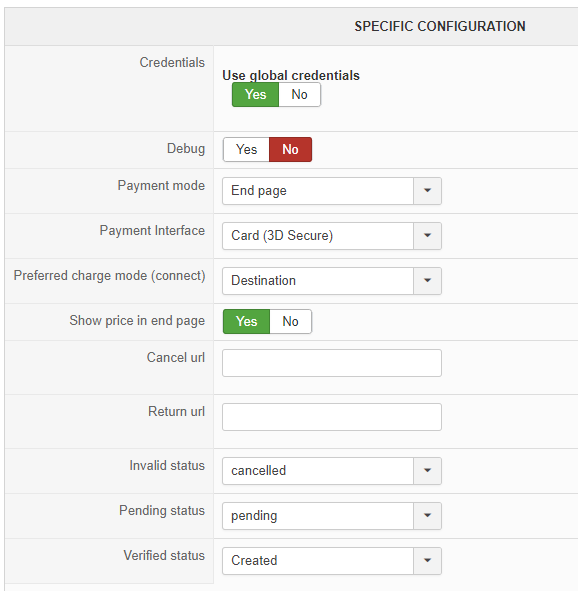This screenshot has width=578, height=591.
Task: Click the Cancel url text field
Action: point(332,363)
